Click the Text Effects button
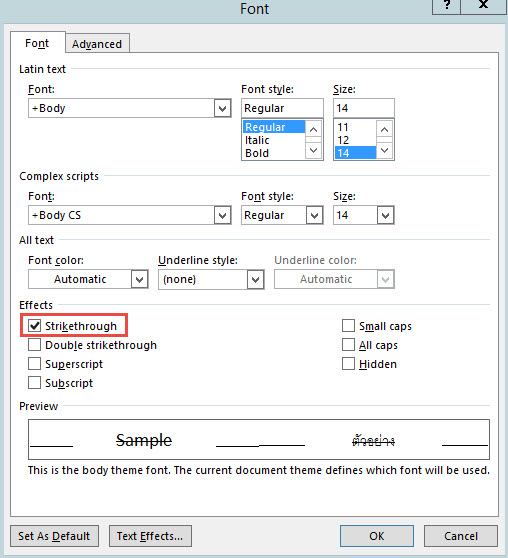Screen dimensions: 508x558 pyautogui.click(x=150, y=536)
